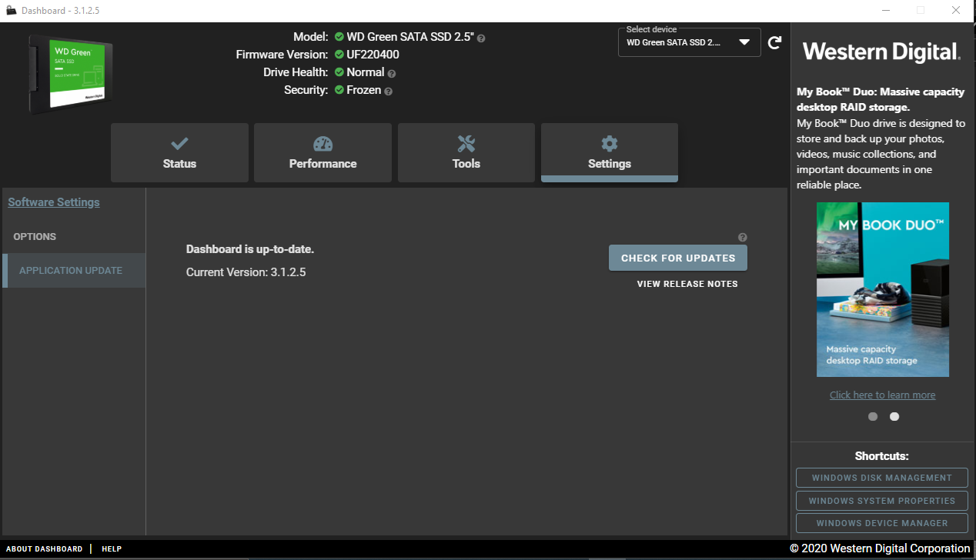Click the My Book Duo ad image
Viewport: 976px width, 560px height.
click(x=883, y=289)
